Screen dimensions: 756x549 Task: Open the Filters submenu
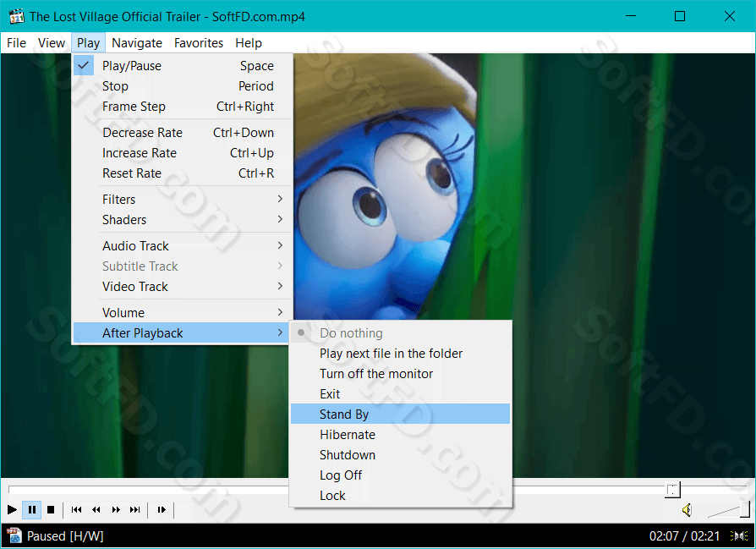tap(183, 200)
